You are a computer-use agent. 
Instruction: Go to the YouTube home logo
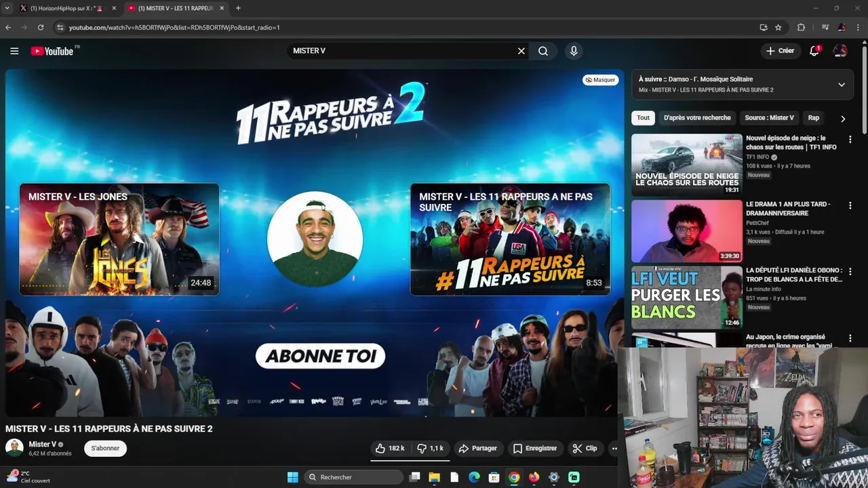click(53, 51)
